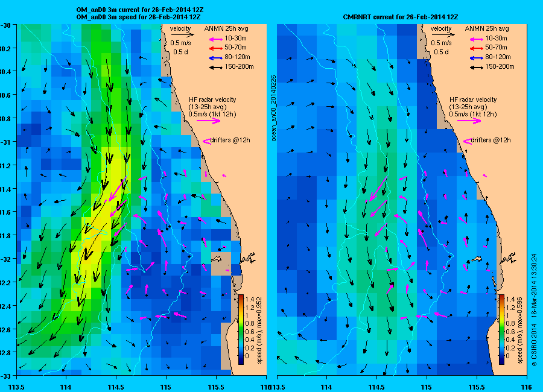Image resolution: width=543 pixels, height=392 pixels.
Task: Click latitude '-30' on the left axis
Action: tap(5, 25)
